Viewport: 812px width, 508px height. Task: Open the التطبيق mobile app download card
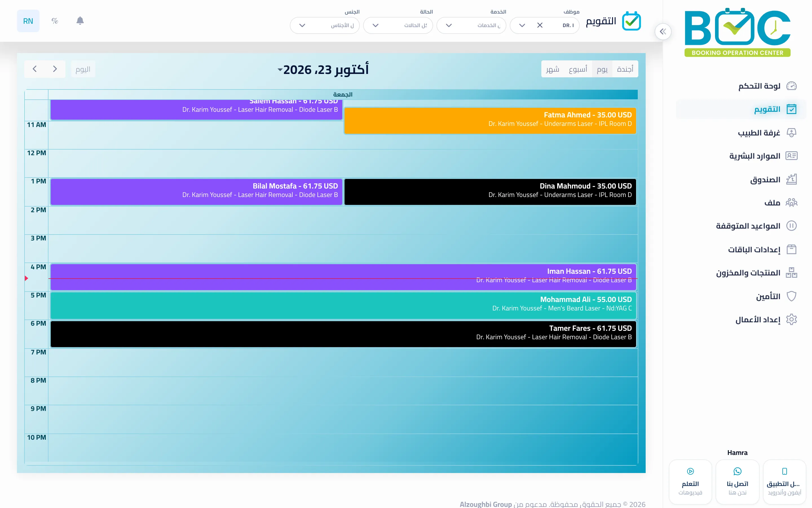point(784,482)
